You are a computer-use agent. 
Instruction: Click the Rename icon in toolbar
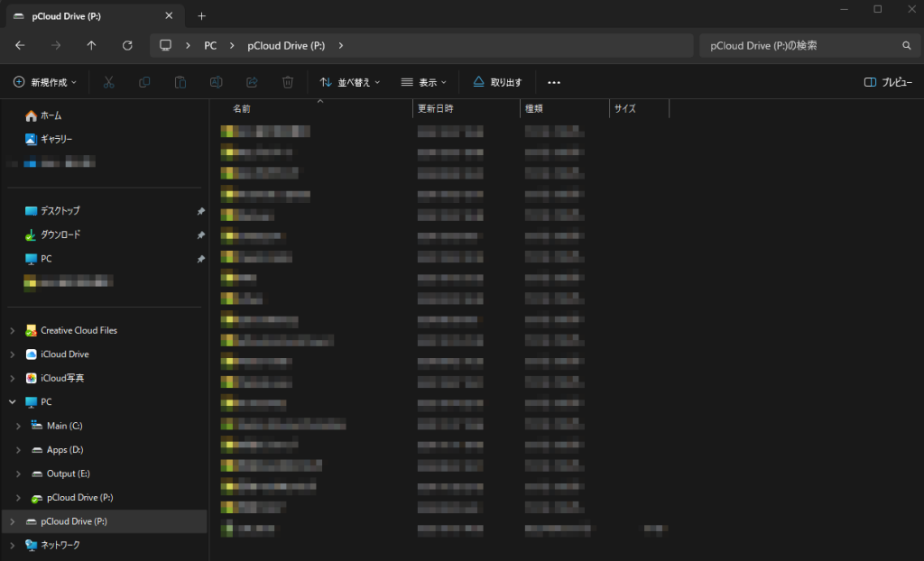click(x=216, y=82)
